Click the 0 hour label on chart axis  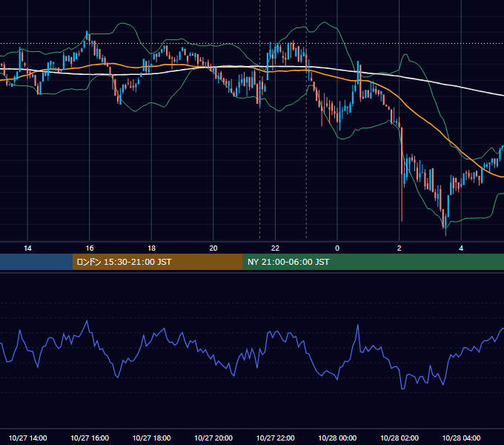pyautogui.click(x=337, y=248)
